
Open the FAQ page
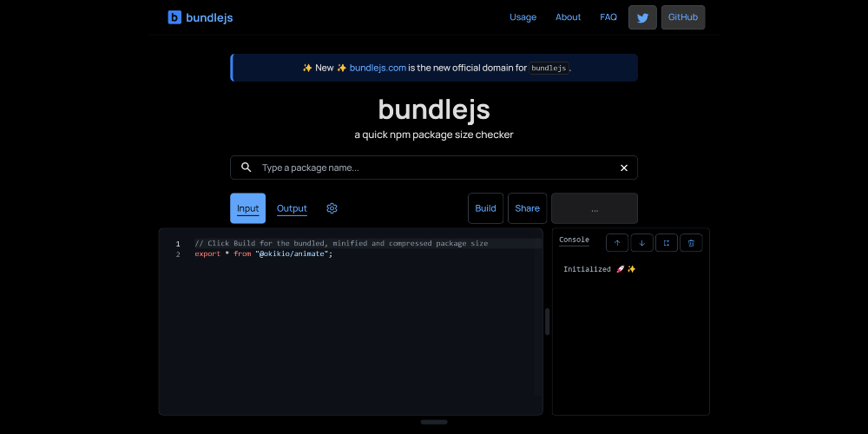coord(608,17)
